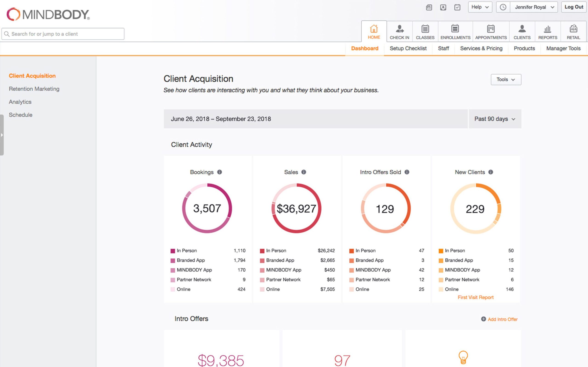588x367 pixels.
Task: Click the New Clients info icon
Action: pyautogui.click(x=491, y=172)
